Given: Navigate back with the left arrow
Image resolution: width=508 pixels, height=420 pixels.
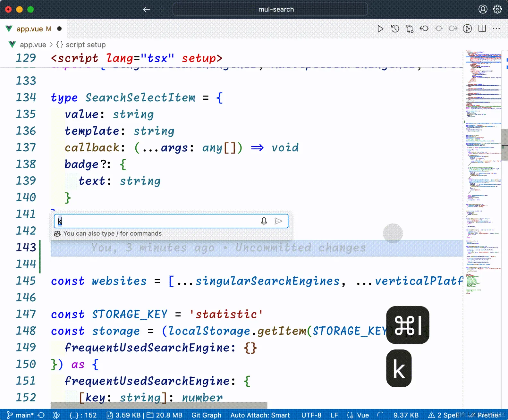Looking at the screenshot, I should tap(147, 10).
